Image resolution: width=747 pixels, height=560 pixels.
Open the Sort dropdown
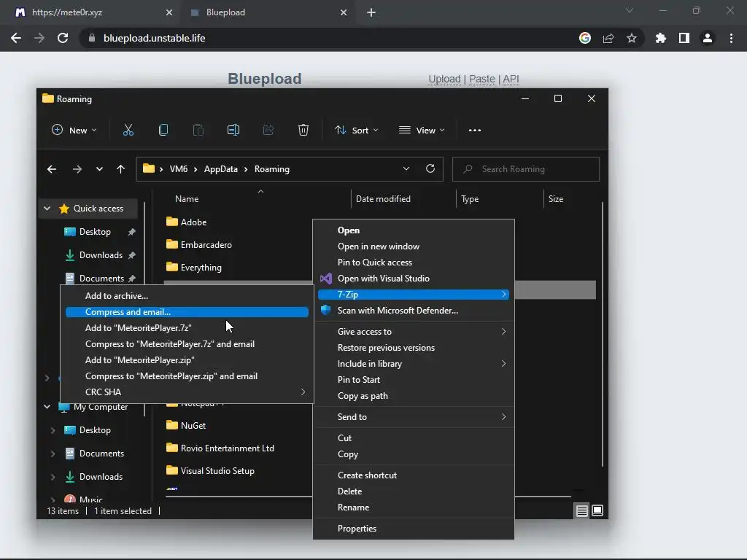[x=356, y=130]
